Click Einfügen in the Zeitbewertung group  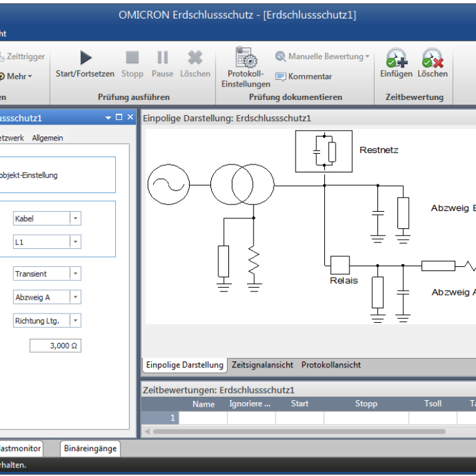(x=396, y=63)
